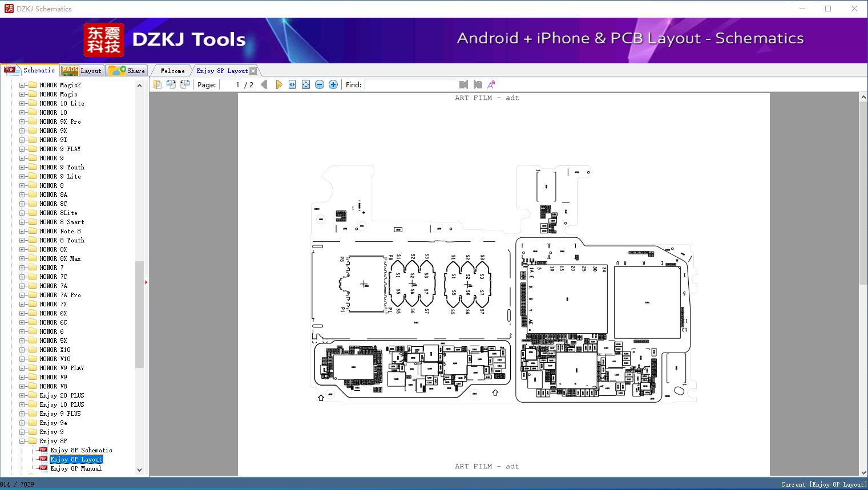Select the HONOR 9 PLAY folder

pyautogui.click(x=60, y=149)
